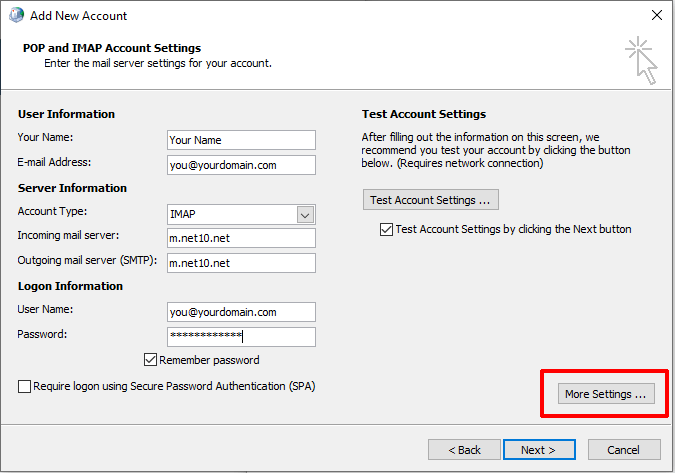Viewport: 675px width, 473px height.
Task: Proceed with the Next button
Action: pyautogui.click(x=539, y=450)
